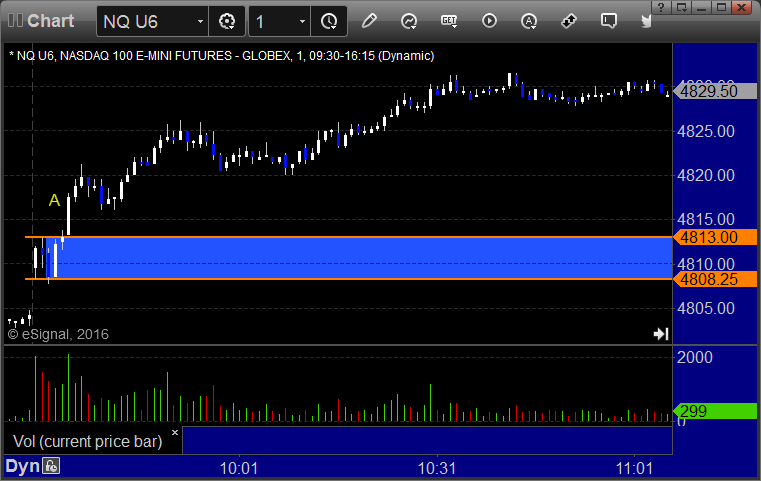Open the alerts circled-A icon

pos(529,21)
